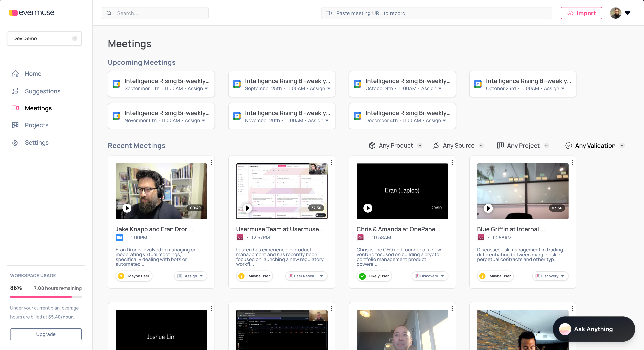Toggle Maybe User validation on Jake Knapp meeting
This screenshot has height=350, width=644.
click(x=134, y=276)
